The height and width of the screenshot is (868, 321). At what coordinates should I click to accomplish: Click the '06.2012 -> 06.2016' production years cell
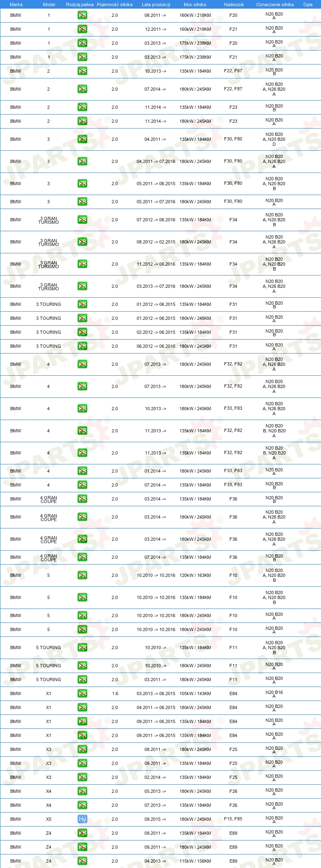point(156,346)
